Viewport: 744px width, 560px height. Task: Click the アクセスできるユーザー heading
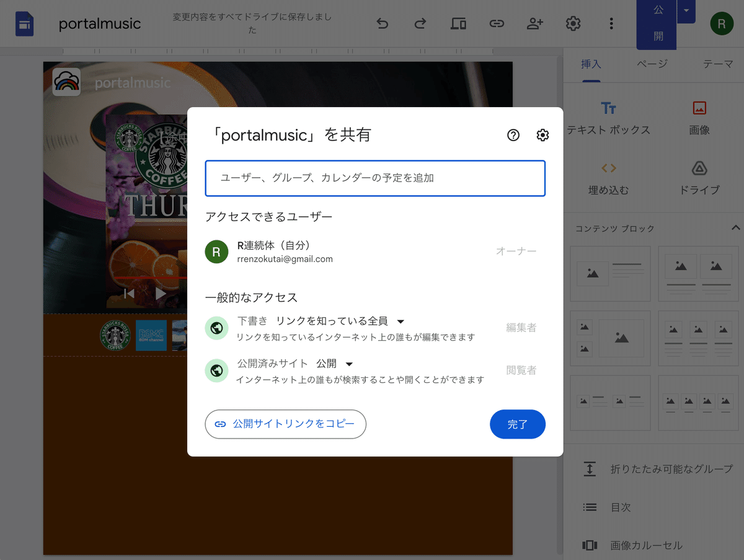[269, 217]
